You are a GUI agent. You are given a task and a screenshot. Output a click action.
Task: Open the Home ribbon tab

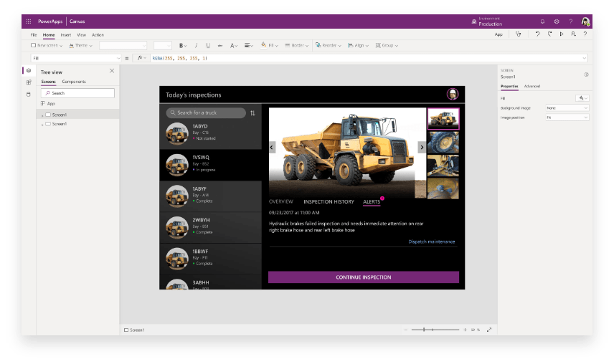point(49,35)
